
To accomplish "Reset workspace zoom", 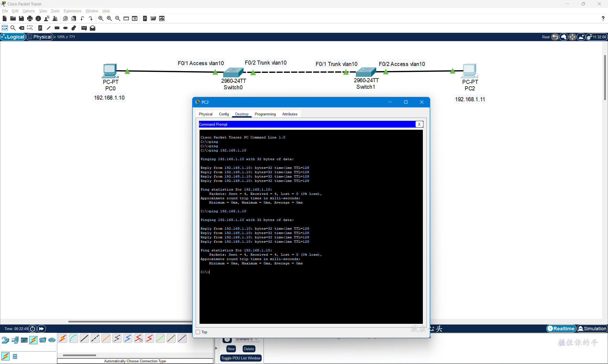I will click(109, 18).
